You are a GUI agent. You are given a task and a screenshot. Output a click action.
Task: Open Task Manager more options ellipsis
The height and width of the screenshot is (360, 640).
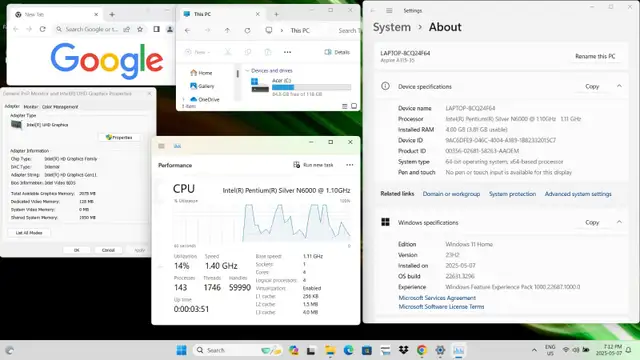coord(350,165)
